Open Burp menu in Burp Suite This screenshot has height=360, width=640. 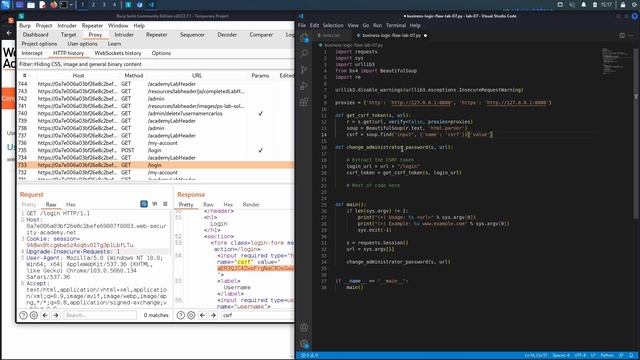click(25, 26)
